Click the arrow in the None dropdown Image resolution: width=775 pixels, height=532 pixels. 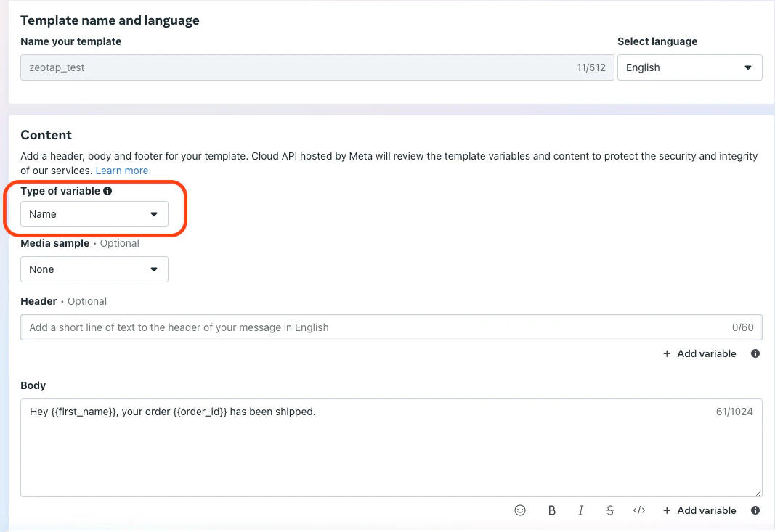tap(154, 269)
